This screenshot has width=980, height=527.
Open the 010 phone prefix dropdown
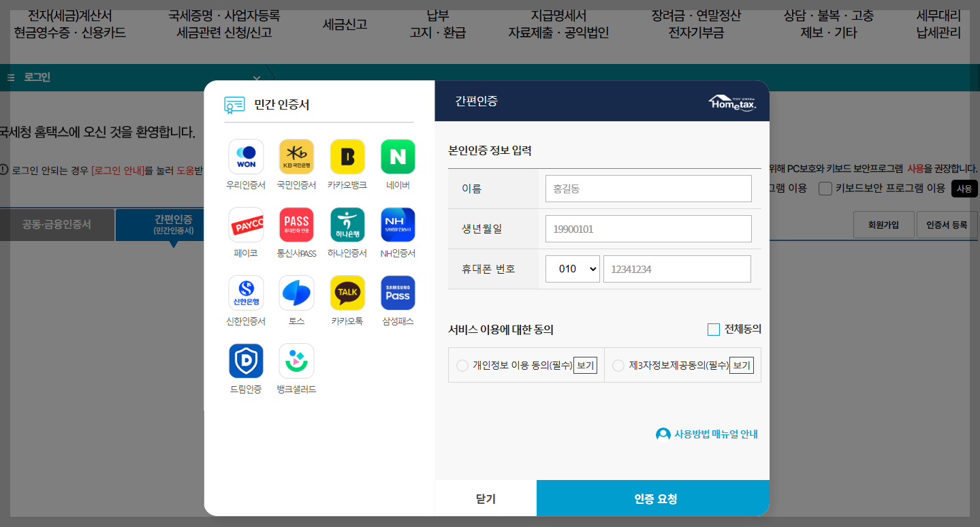point(573,269)
